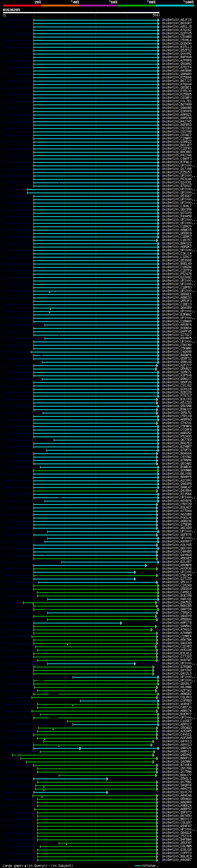
Task: Click the purple ~60% identity color swatch
Action: 98,6
